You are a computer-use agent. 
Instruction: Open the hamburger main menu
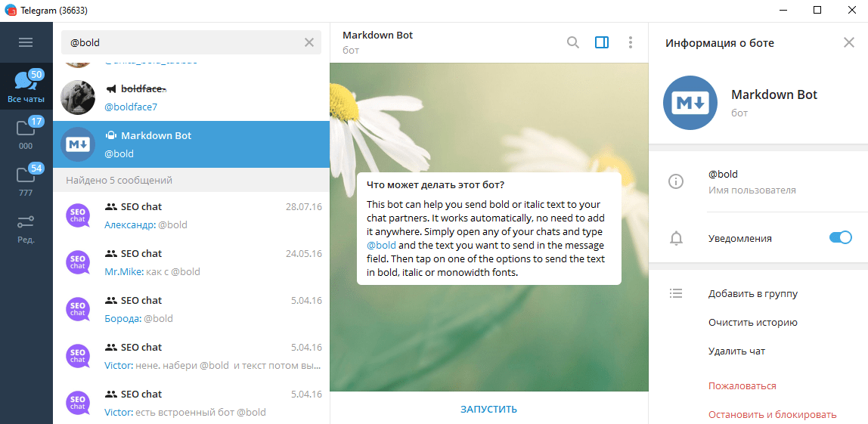point(26,42)
